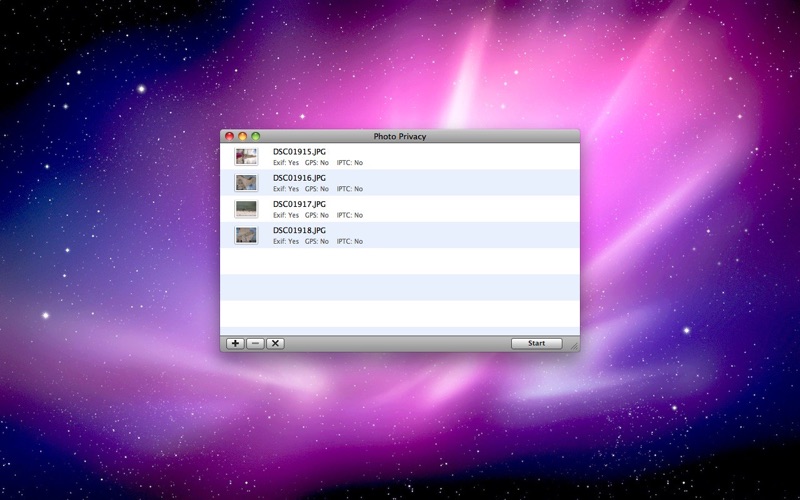Click the window resize grip corner
800x500 pixels.
coord(574,346)
